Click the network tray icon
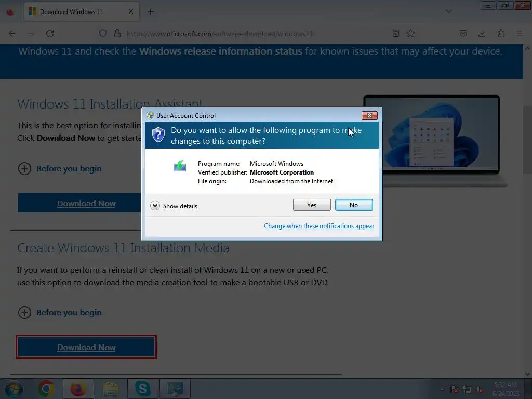 pos(467,390)
